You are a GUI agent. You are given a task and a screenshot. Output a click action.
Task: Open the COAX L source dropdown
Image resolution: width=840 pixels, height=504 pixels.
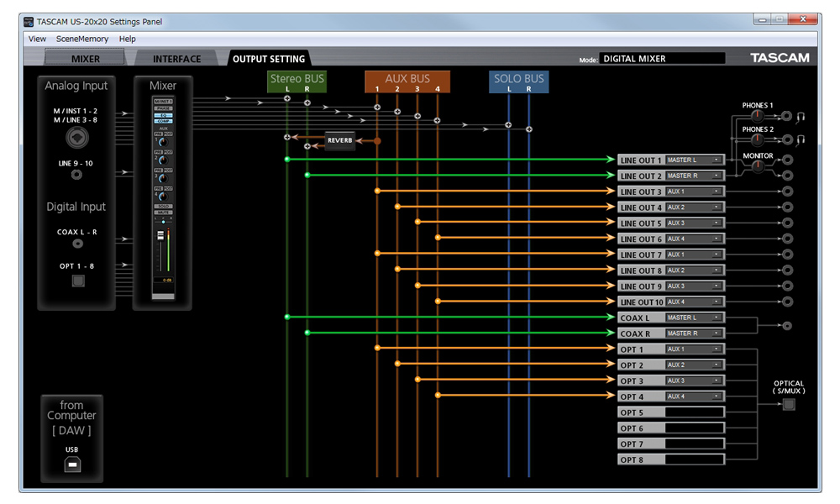point(695,318)
